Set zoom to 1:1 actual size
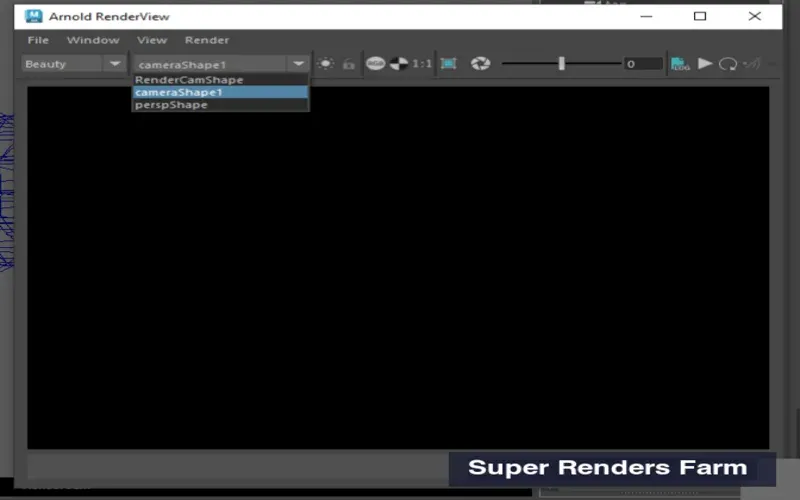The image size is (800, 500). 422,63
